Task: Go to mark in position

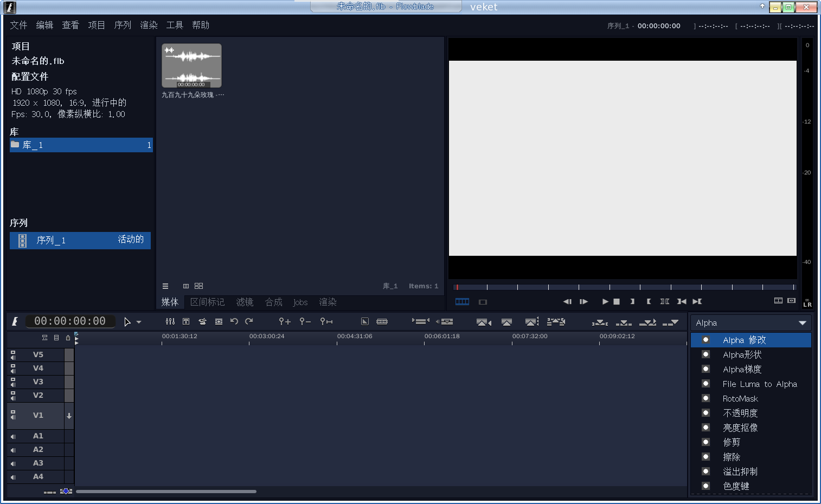Action: (x=682, y=301)
